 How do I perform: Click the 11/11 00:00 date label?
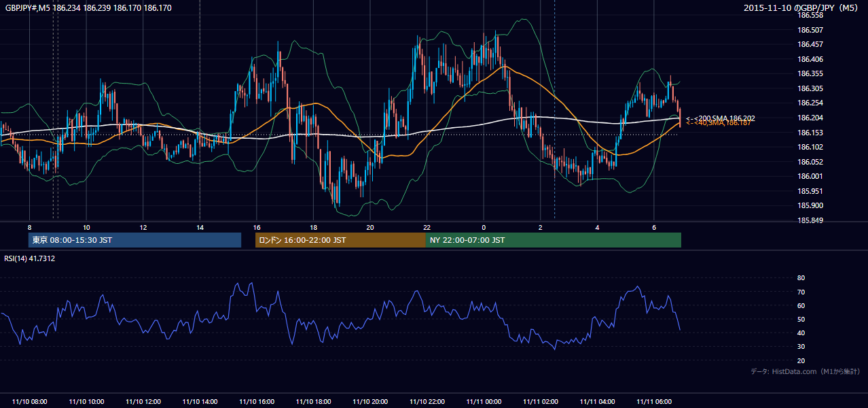[x=484, y=402]
